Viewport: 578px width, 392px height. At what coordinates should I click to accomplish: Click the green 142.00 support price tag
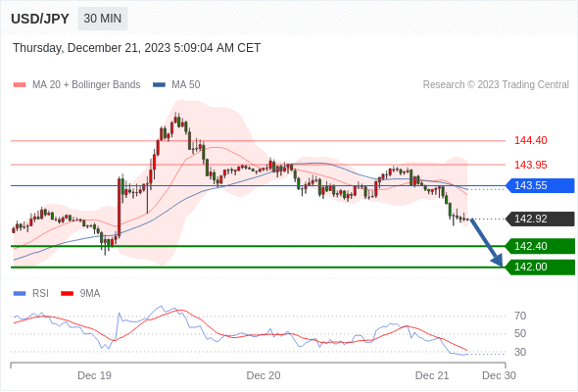[x=540, y=267]
